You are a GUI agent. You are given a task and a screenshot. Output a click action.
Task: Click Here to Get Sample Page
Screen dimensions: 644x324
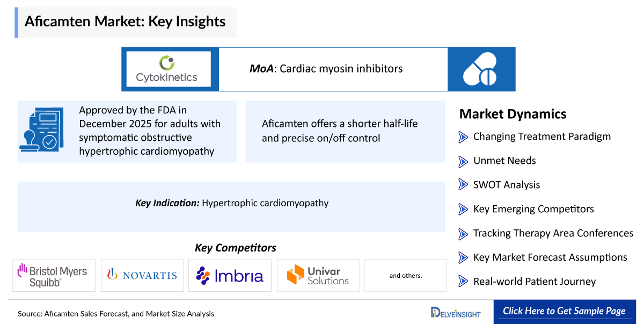563,311
